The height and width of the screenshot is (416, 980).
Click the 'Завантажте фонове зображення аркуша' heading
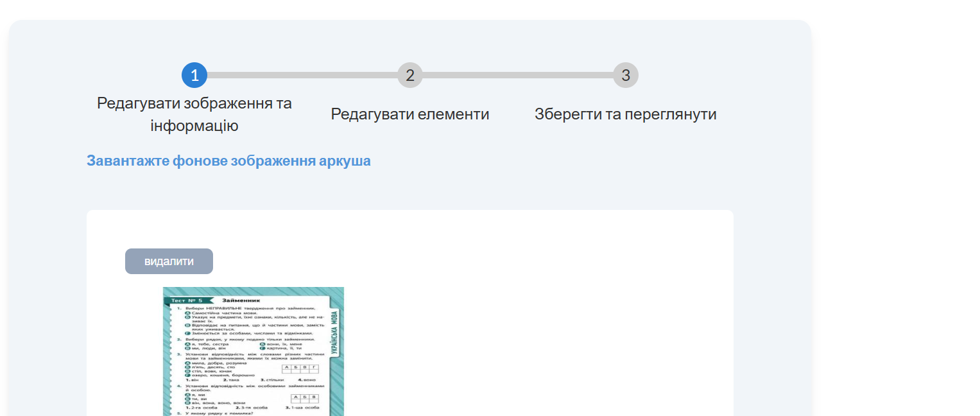coord(228,160)
